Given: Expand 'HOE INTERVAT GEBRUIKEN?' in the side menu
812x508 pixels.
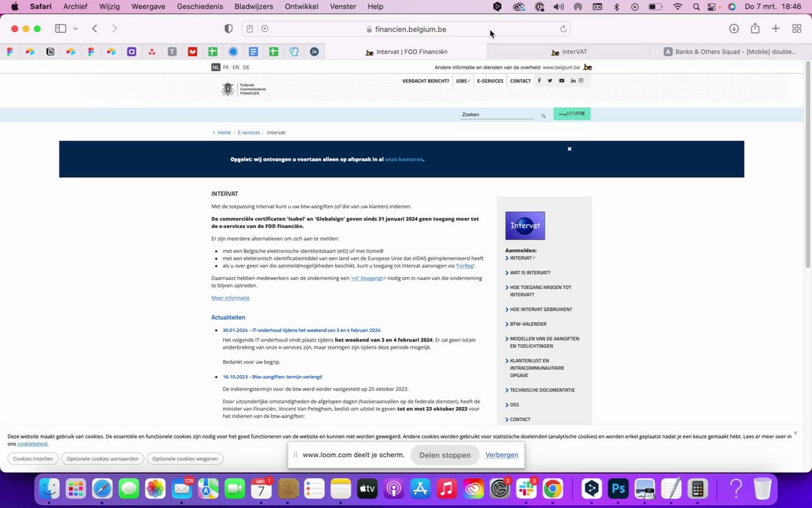Looking at the screenshot, I should pyautogui.click(x=540, y=309).
